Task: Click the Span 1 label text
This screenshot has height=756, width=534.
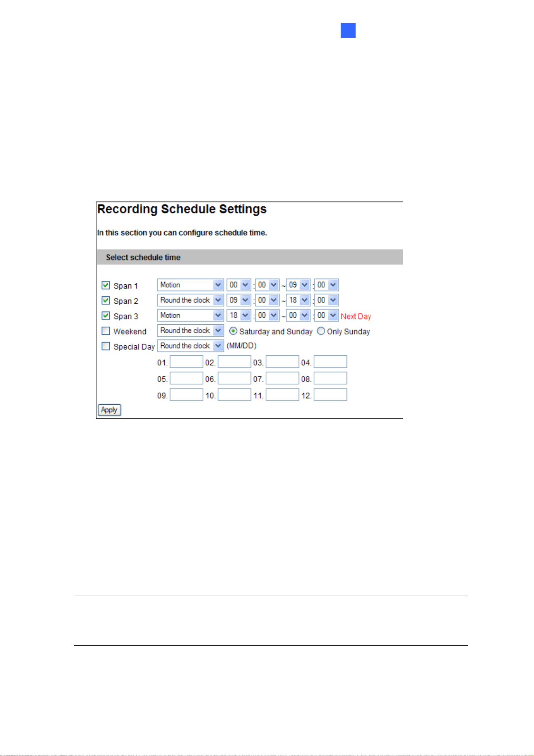Action: pos(126,286)
